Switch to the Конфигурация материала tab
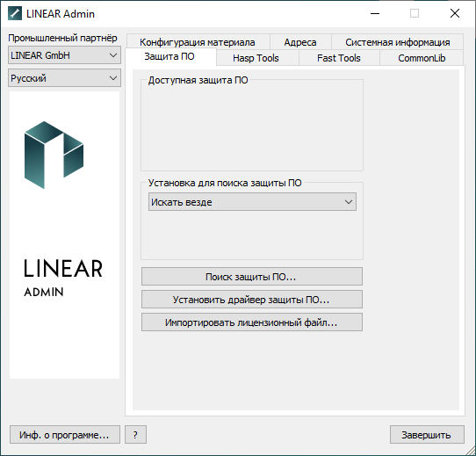 click(x=198, y=42)
